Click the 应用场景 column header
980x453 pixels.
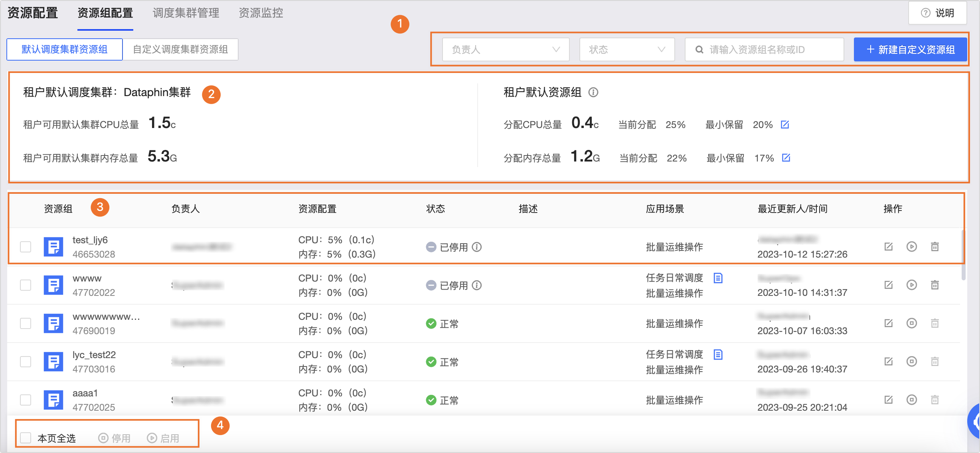click(665, 209)
